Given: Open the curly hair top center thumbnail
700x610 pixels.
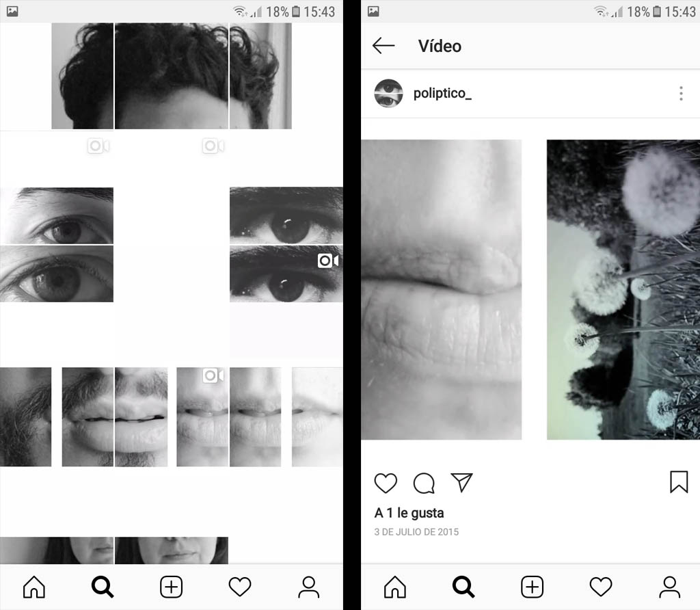Looking at the screenshot, I should click(172, 76).
